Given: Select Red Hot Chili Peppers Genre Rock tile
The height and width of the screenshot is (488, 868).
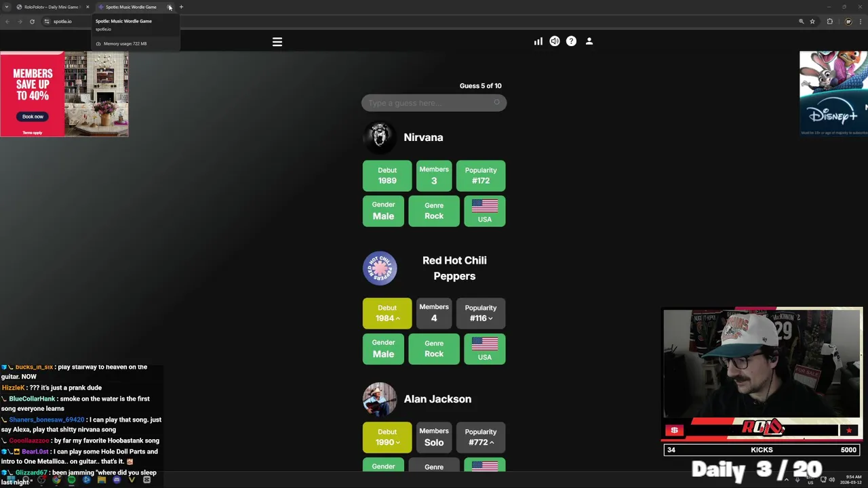Looking at the screenshot, I should tap(434, 348).
